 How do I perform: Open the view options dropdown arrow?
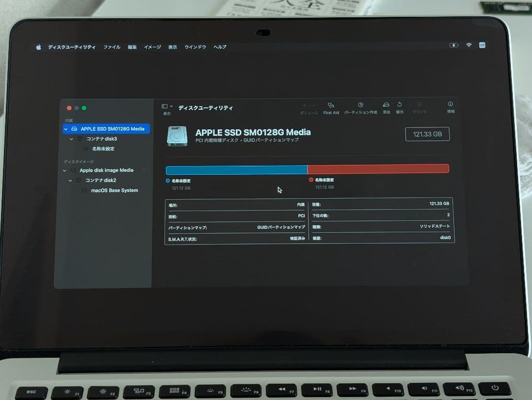click(170, 106)
